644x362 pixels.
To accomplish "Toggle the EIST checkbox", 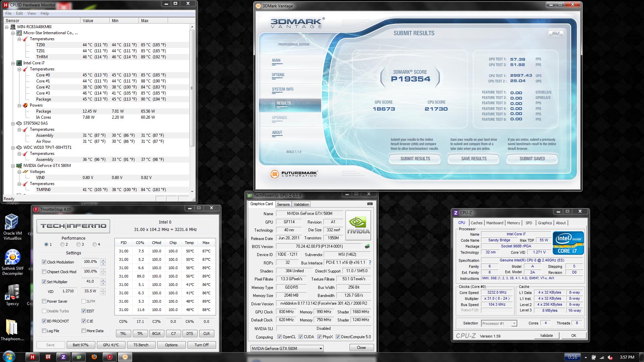I will [84, 311].
